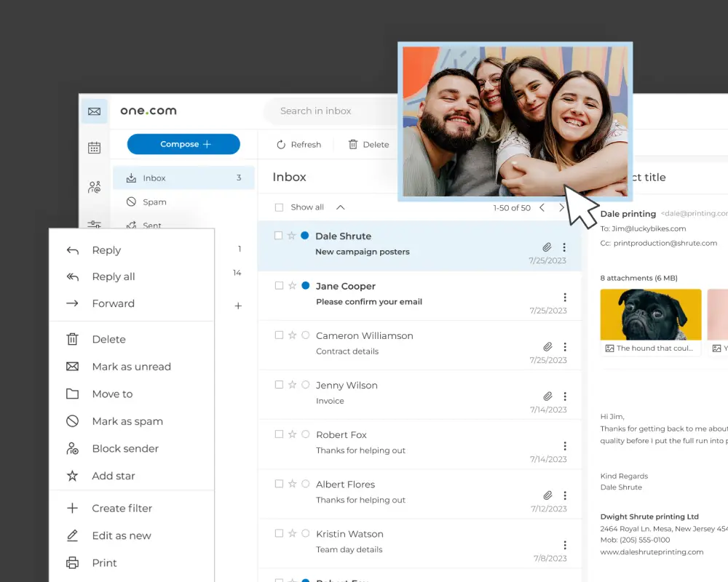Click the paperclip on Jenny Wilson's Invoice email
728x582 pixels.
(x=547, y=396)
